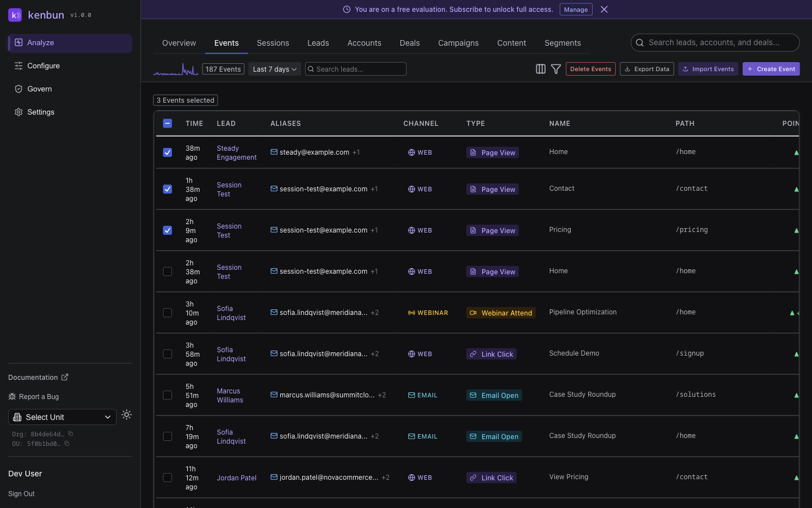Open Settings in the sidebar

coord(70,112)
